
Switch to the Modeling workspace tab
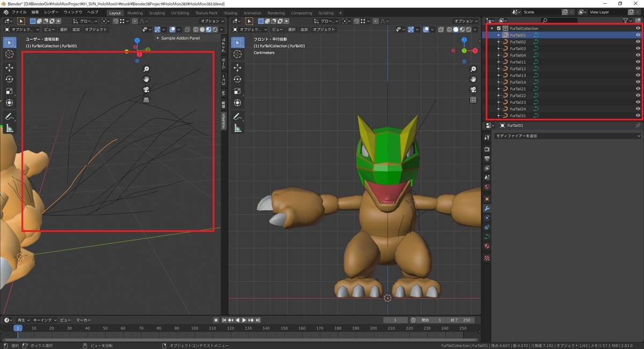(135, 13)
